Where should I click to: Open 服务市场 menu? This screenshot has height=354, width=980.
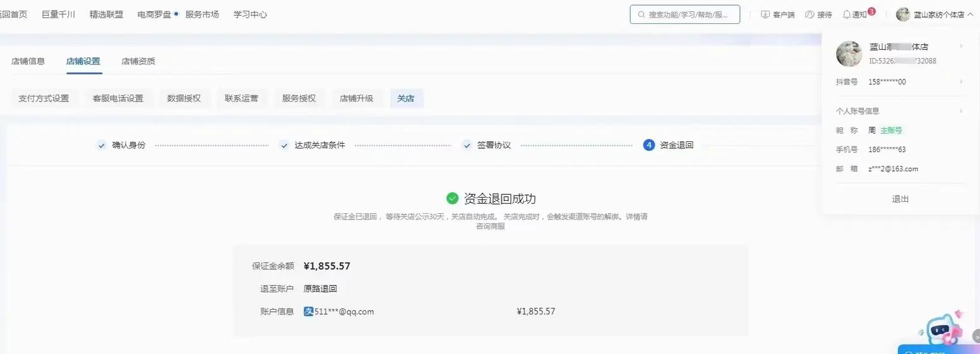tap(202, 15)
